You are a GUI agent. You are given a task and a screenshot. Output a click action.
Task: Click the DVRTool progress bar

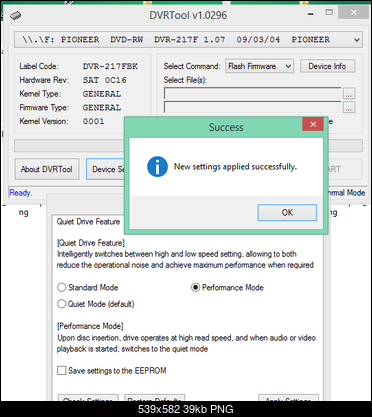tap(69, 146)
